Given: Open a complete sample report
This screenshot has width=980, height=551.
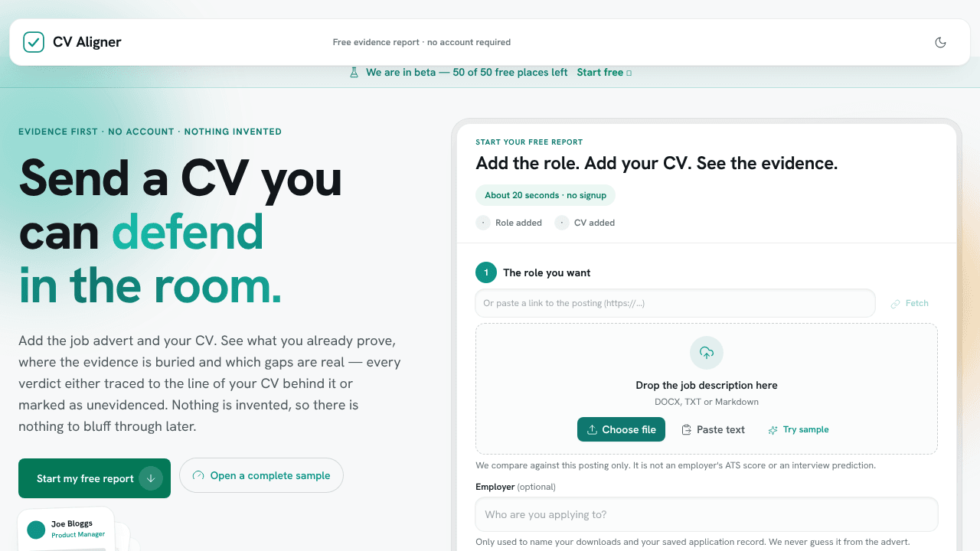Looking at the screenshot, I should pos(261,475).
